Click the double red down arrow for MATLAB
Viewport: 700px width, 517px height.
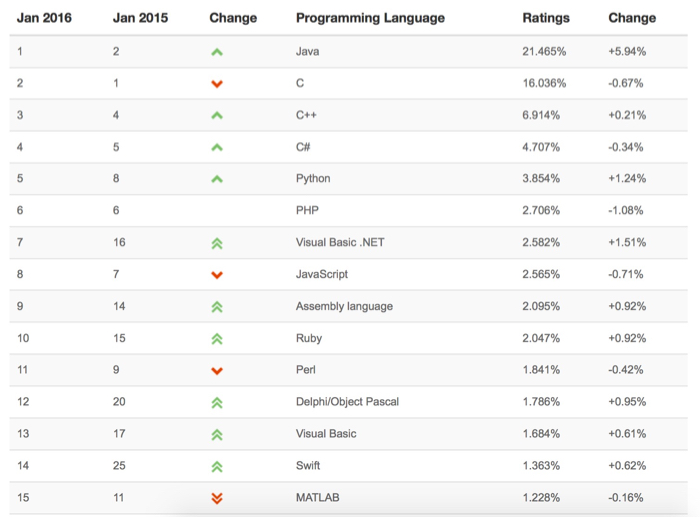coord(217,498)
